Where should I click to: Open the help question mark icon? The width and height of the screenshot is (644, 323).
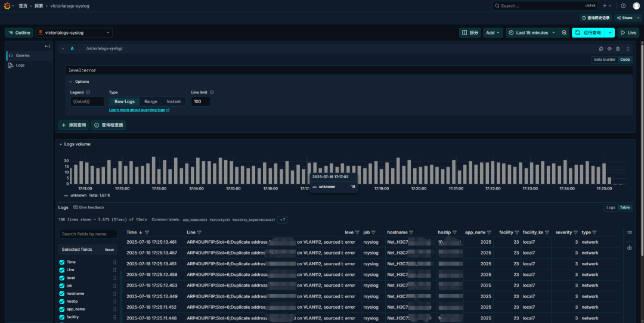coord(623,6)
